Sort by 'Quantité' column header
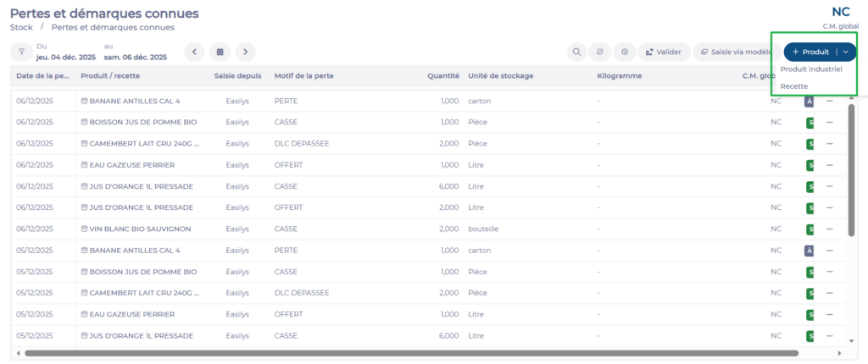Image resolution: width=868 pixels, height=364 pixels. click(x=443, y=75)
